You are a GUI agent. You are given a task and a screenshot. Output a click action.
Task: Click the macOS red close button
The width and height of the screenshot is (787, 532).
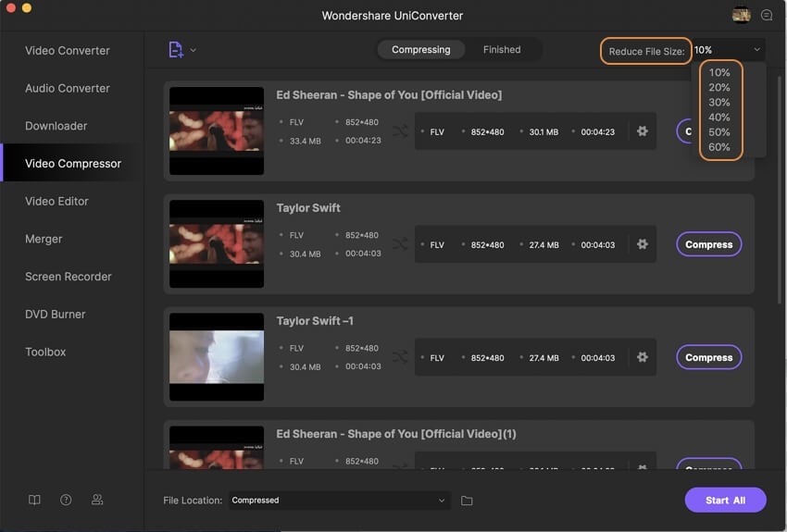[10, 7]
